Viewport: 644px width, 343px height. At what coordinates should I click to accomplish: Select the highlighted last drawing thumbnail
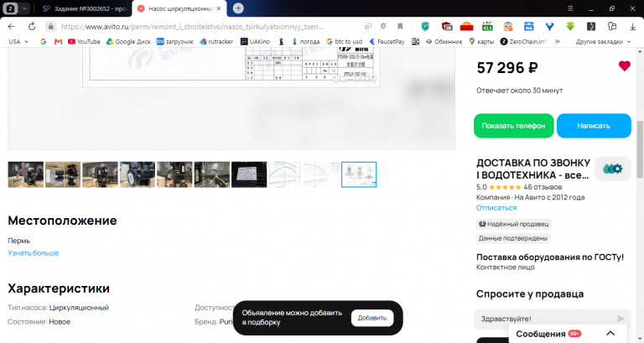pos(359,174)
